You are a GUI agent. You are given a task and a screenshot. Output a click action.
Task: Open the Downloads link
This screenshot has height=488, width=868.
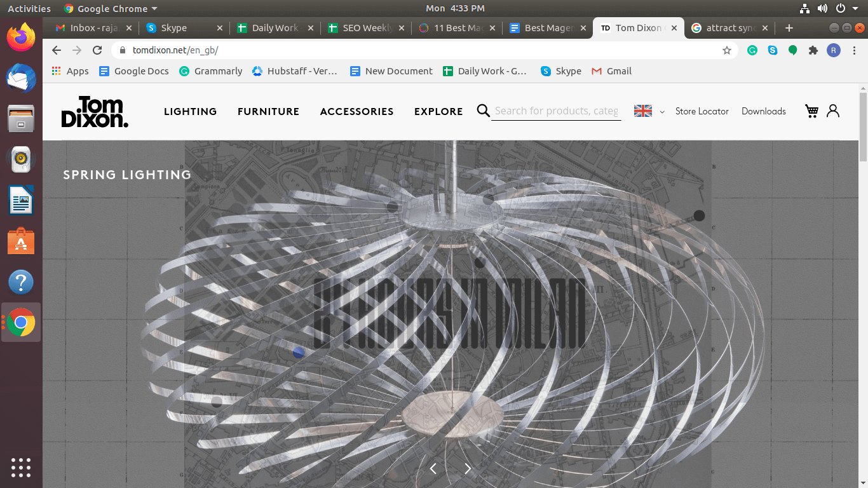[764, 111]
